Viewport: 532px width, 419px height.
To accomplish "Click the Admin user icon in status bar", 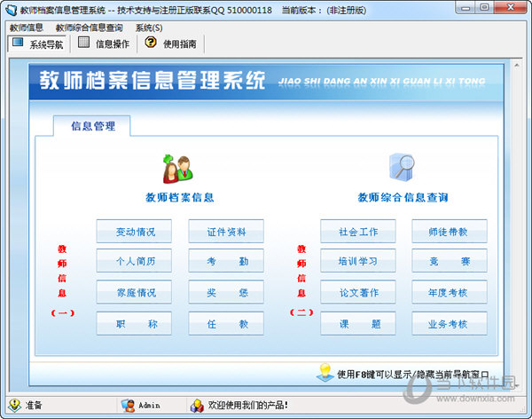I will coord(128,406).
